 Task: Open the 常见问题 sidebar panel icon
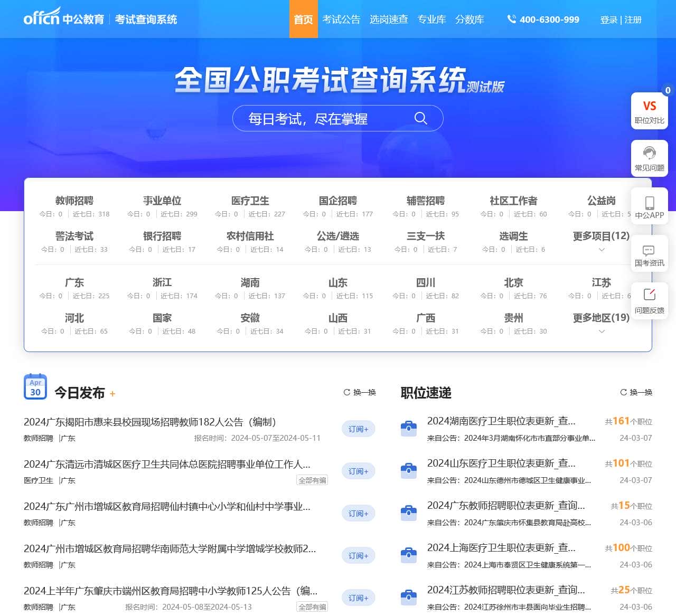(x=649, y=158)
